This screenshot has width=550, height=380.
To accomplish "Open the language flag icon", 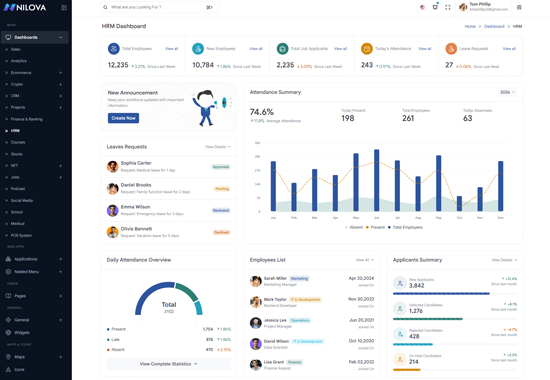I will tap(422, 7).
